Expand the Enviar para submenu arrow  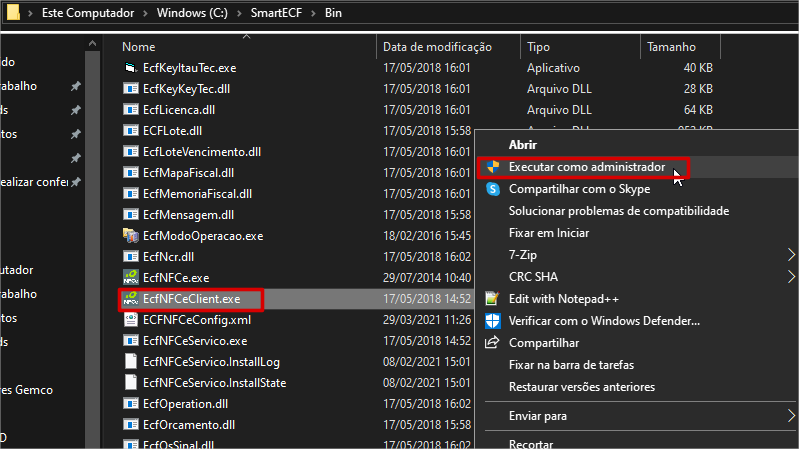tap(791, 415)
